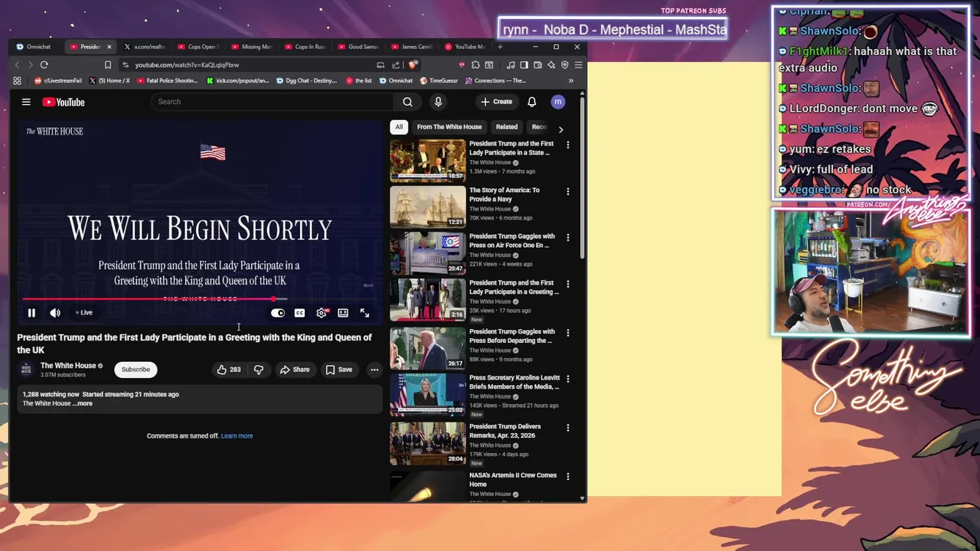Open the Create button
980x551 pixels.
pyautogui.click(x=496, y=102)
